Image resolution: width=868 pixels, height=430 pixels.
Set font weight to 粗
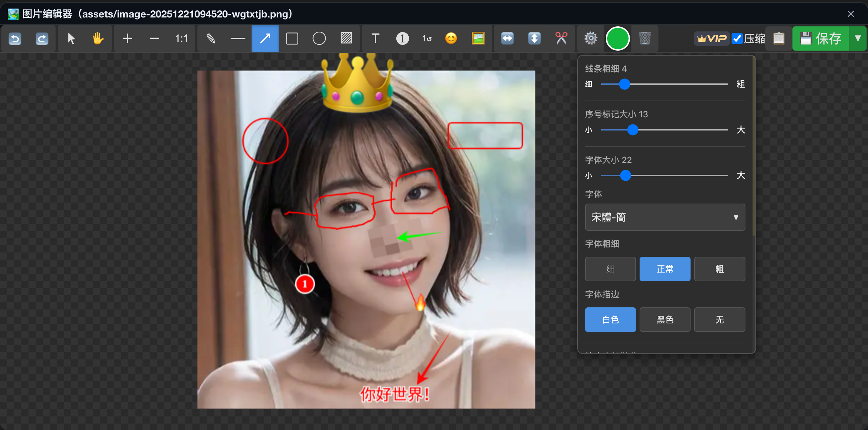(x=719, y=269)
